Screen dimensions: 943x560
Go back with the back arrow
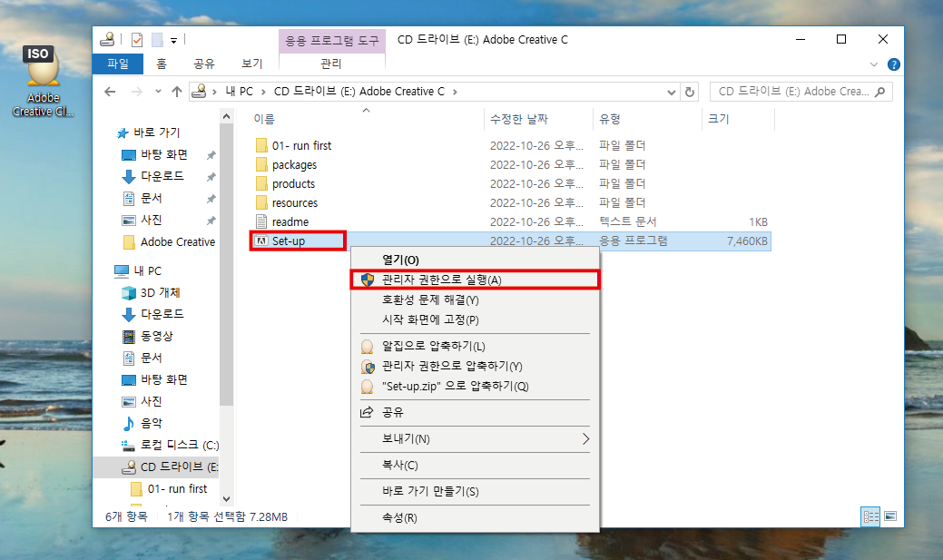110,92
